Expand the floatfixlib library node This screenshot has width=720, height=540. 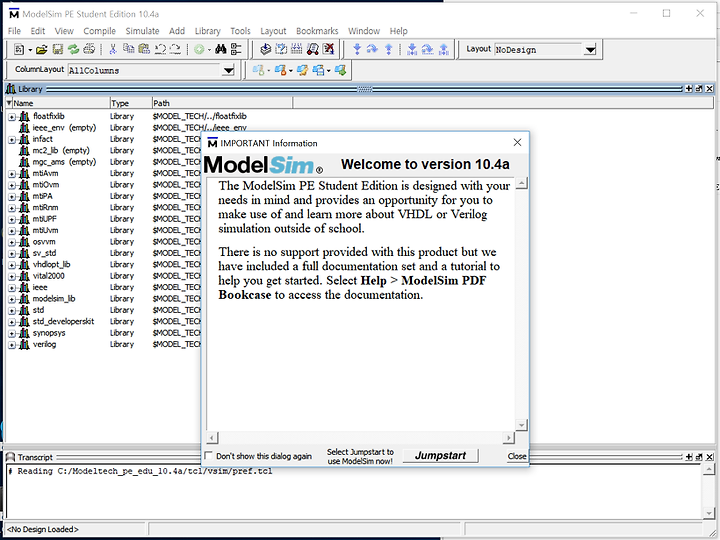click(x=12, y=117)
